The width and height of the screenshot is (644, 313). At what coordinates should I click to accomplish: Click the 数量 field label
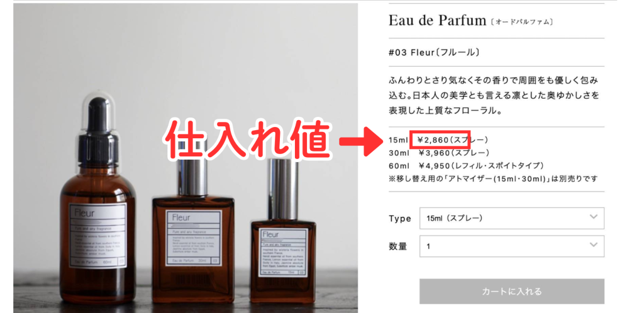[397, 246]
